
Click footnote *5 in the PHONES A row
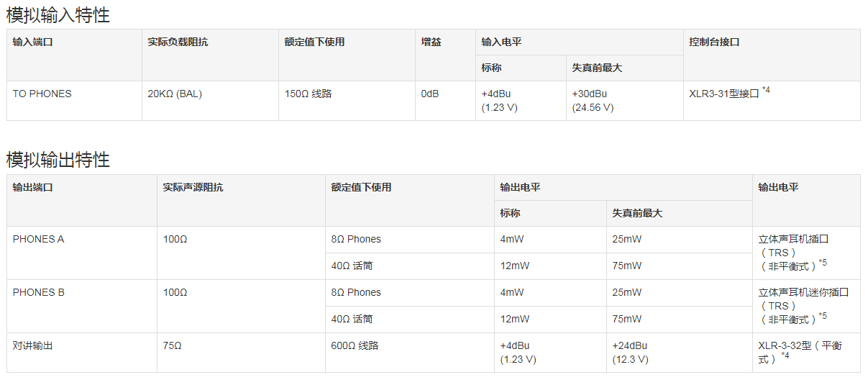click(x=823, y=263)
